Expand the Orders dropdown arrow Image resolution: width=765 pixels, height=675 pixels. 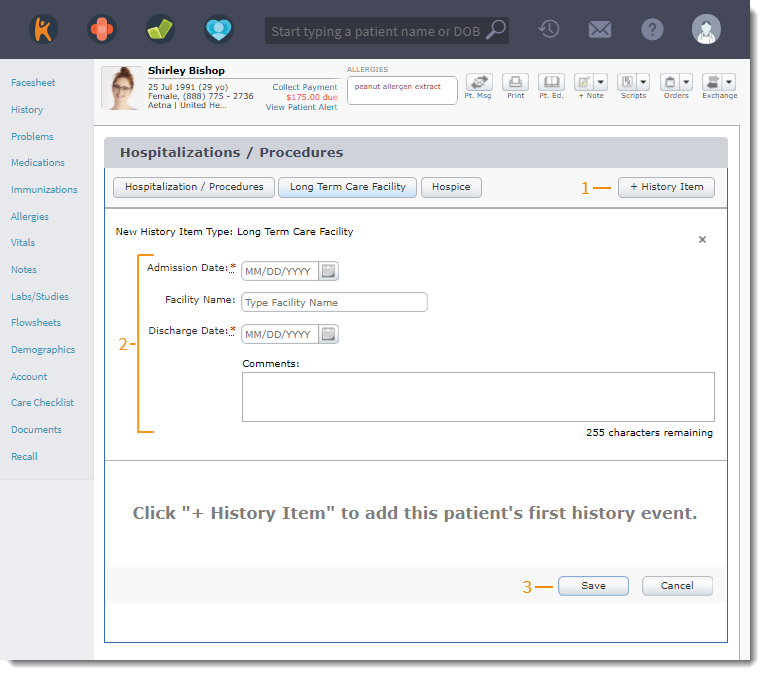point(686,82)
